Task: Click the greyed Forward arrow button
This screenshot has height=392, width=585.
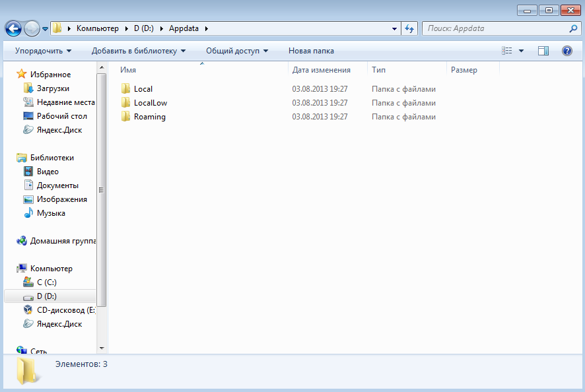Action: [x=32, y=29]
